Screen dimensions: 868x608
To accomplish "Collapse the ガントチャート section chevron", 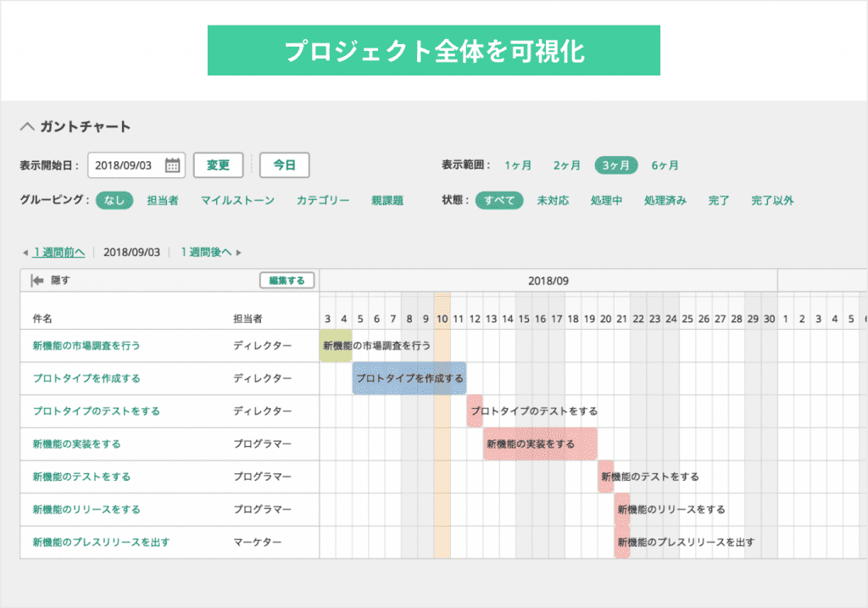I will [x=27, y=127].
